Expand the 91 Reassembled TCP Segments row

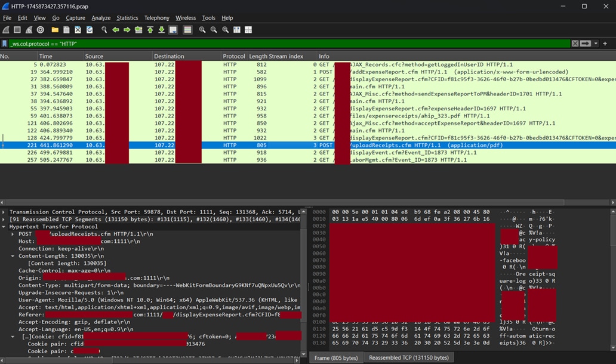pyautogui.click(x=4, y=219)
